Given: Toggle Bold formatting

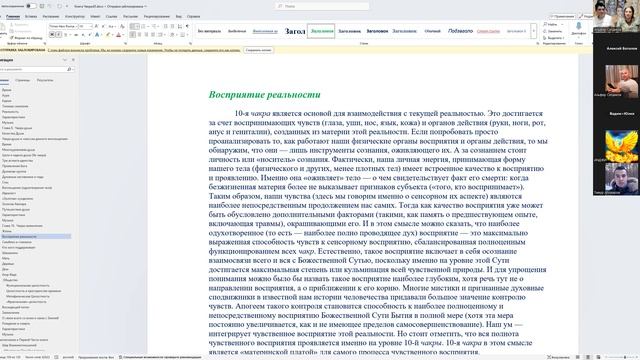Looking at the screenshot, I should (52, 35).
